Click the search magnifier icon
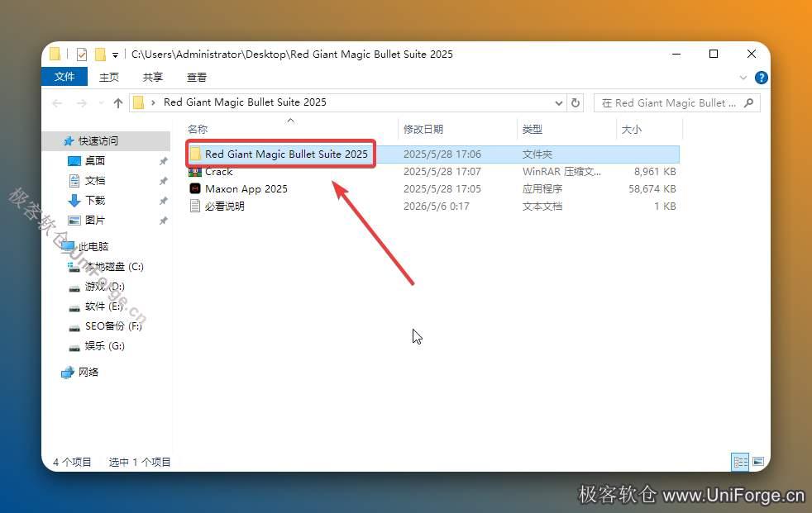The width and height of the screenshot is (812, 513). (748, 103)
